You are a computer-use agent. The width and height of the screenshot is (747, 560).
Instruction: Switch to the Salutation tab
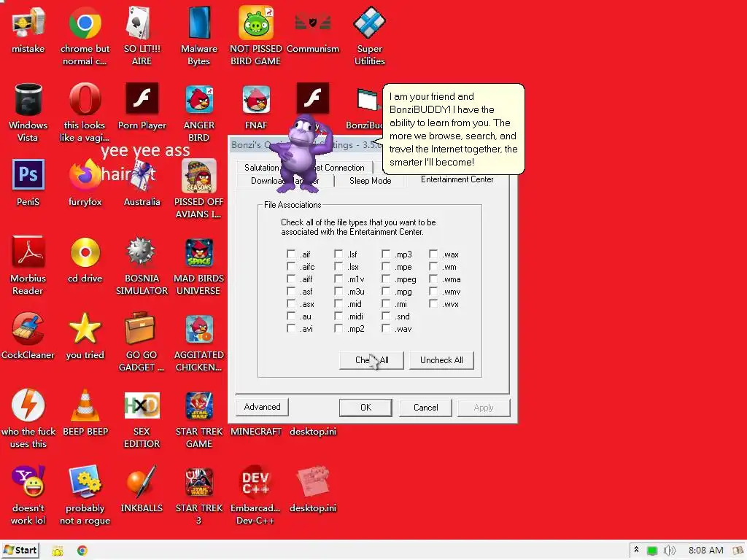pos(260,168)
